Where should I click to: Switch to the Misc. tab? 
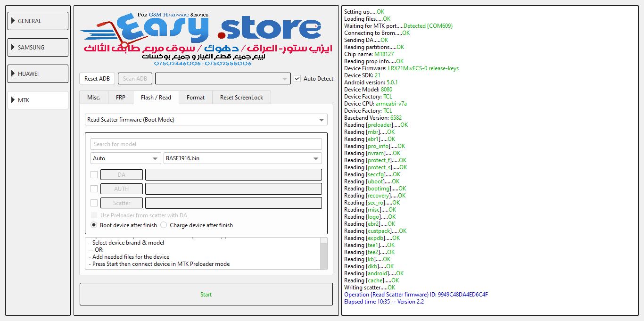(x=94, y=98)
